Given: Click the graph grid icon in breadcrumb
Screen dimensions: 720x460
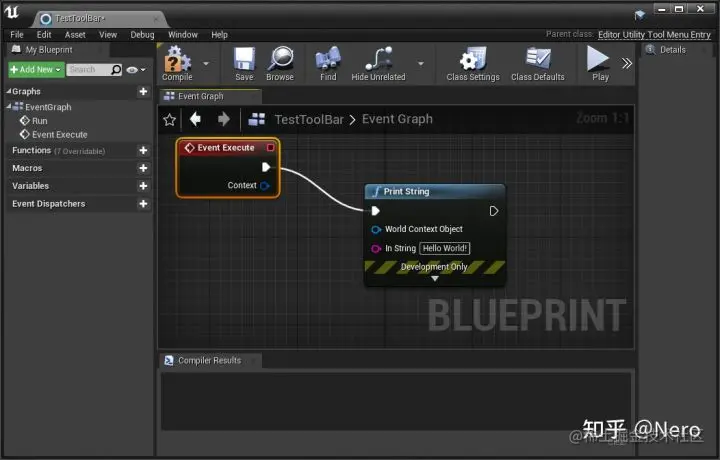Looking at the screenshot, I should click(x=256, y=119).
